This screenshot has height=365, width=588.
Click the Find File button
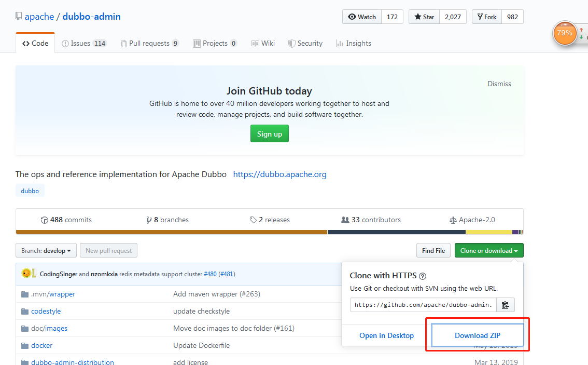tap(433, 250)
